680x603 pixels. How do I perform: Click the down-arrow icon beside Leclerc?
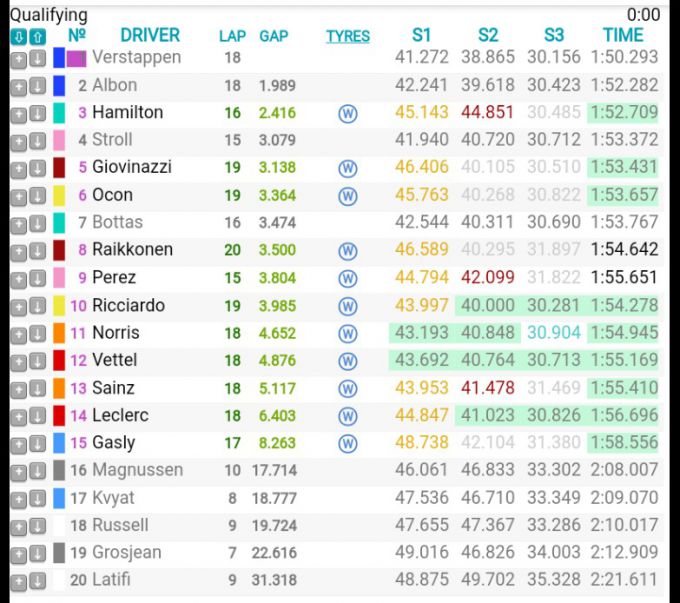coord(37,416)
